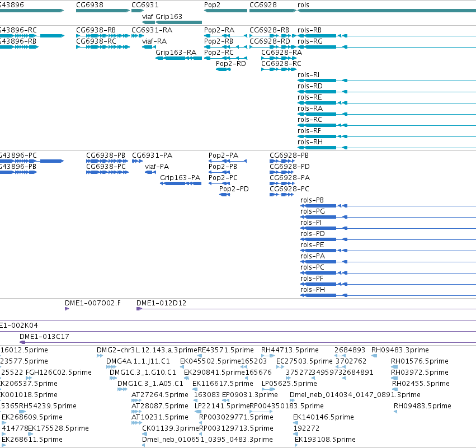The image size is (476, 448).
Task: Click the viaf gene label
Action: (148, 16)
